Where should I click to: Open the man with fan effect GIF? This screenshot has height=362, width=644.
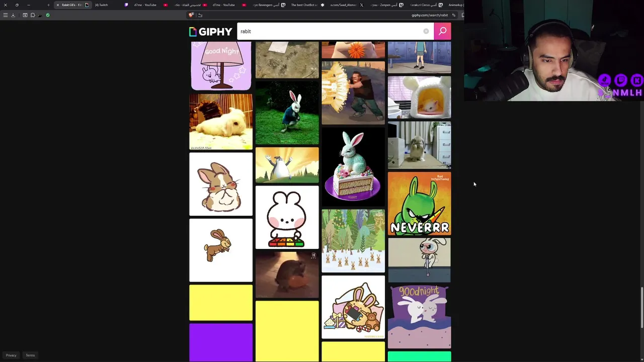tap(353, 93)
